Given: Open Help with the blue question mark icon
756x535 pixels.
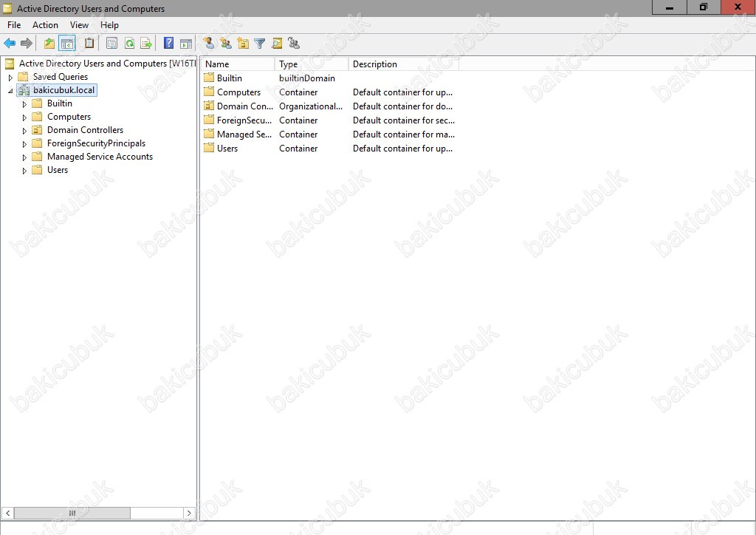Looking at the screenshot, I should click(x=168, y=44).
